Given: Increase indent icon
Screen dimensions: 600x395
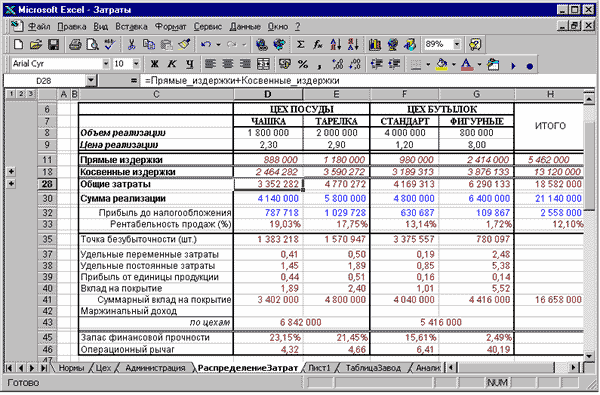Looking at the screenshot, I should (x=394, y=64).
